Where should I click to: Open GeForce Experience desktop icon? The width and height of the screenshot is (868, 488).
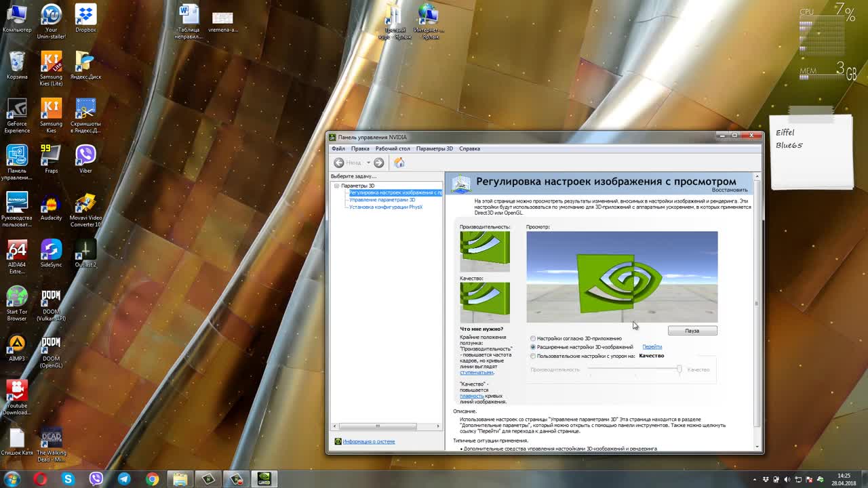[17, 116]
